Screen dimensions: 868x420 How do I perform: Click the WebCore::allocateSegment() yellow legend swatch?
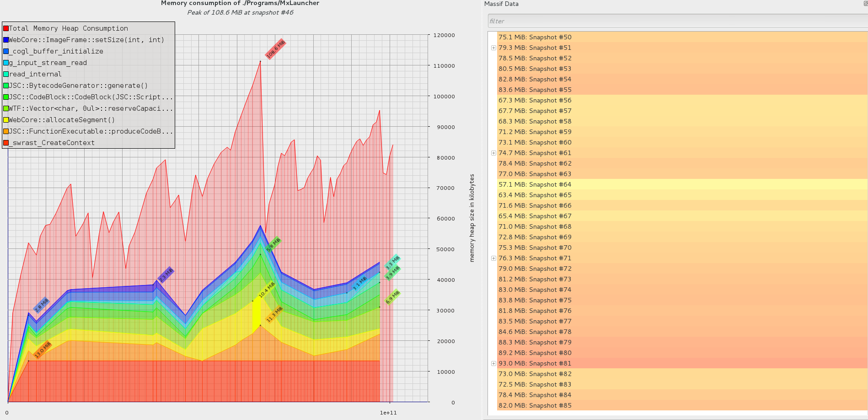(6, 120)
